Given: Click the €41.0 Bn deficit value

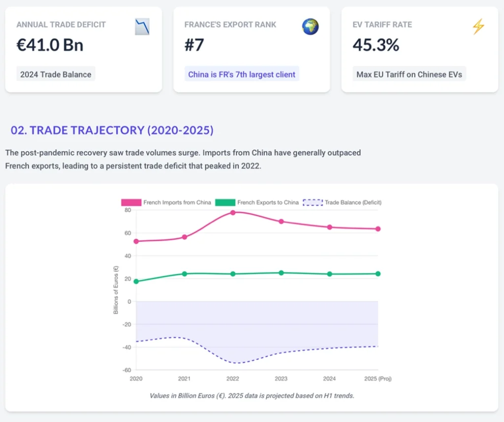Looking at the screenshot, I should point(50,45).
